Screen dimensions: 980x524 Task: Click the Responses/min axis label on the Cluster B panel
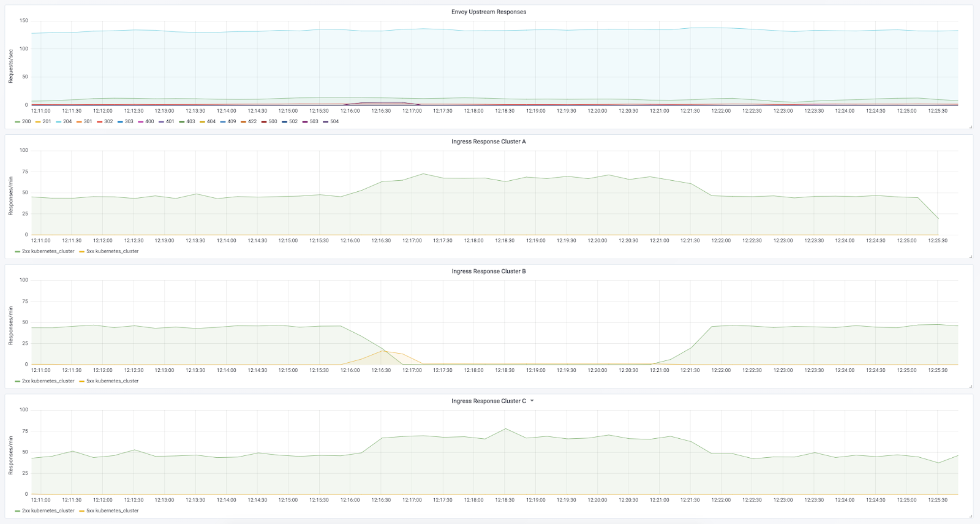10,326
